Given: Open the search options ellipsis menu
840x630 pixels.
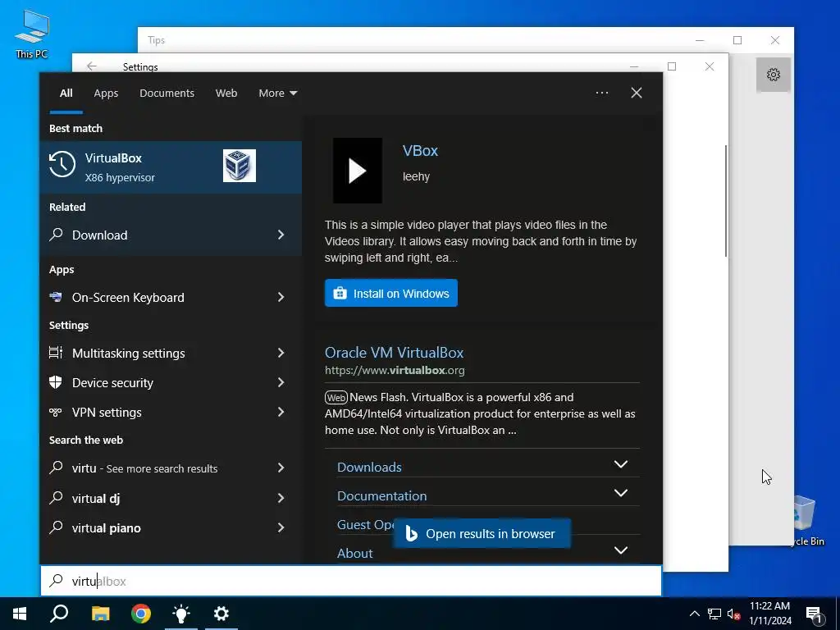Looking at the screenshot, I should tap(602, 93).
